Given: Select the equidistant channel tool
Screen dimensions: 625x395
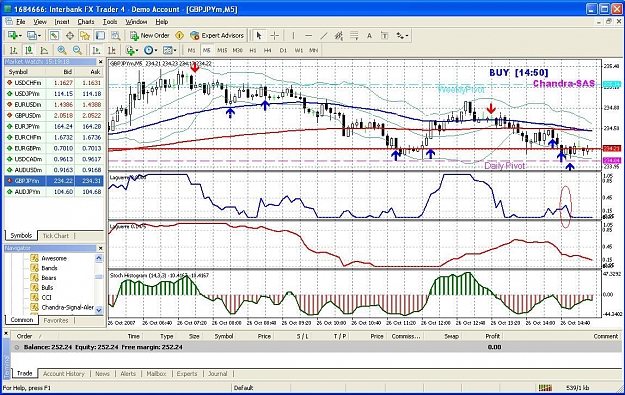Looking at the screenshot, I should click(339, 35).
